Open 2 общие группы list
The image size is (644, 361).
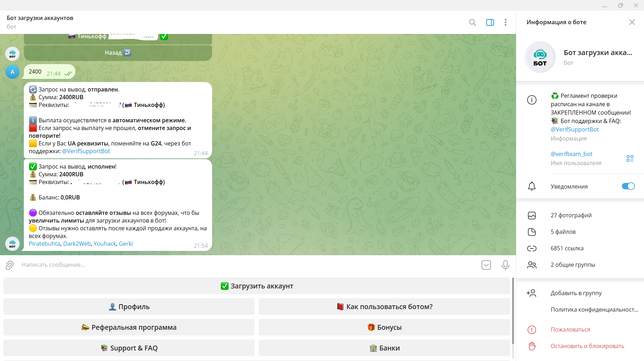pos(572,265)
